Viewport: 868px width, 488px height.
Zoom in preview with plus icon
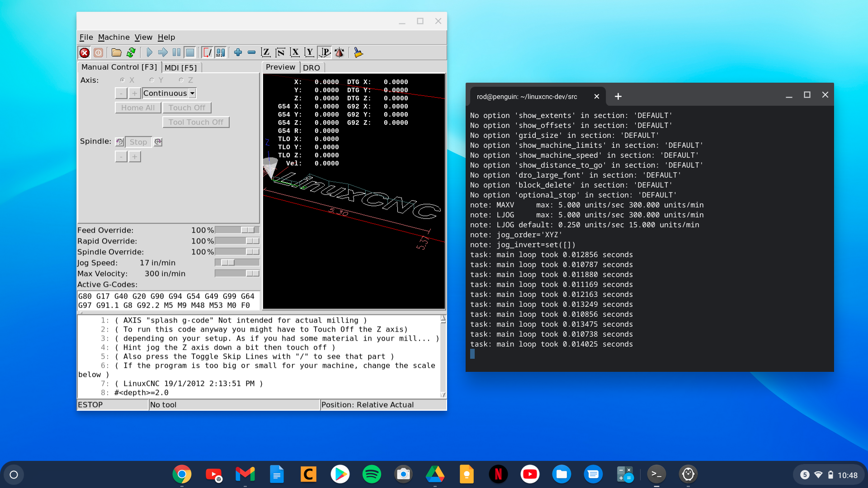(x=238, y=53)
